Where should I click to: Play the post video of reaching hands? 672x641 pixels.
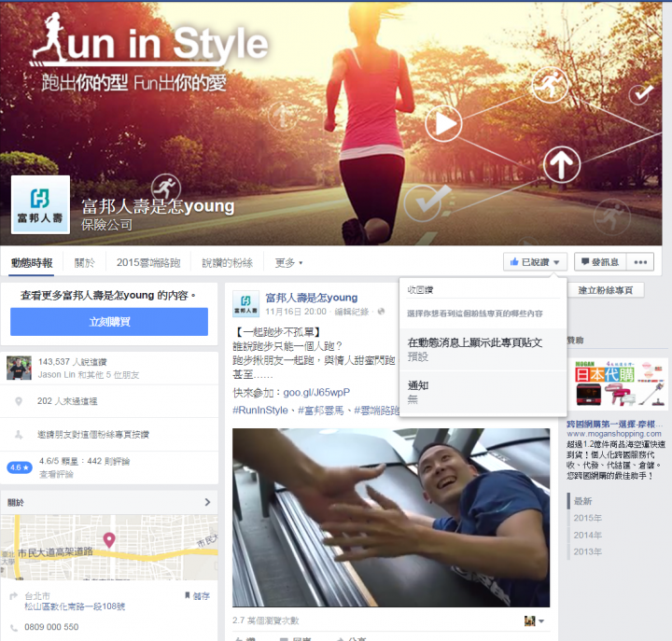coord(391,517)
